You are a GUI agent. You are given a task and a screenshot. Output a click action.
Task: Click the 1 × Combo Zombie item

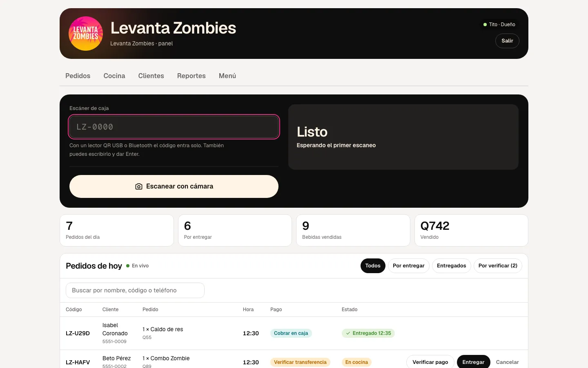pos(166,358)
